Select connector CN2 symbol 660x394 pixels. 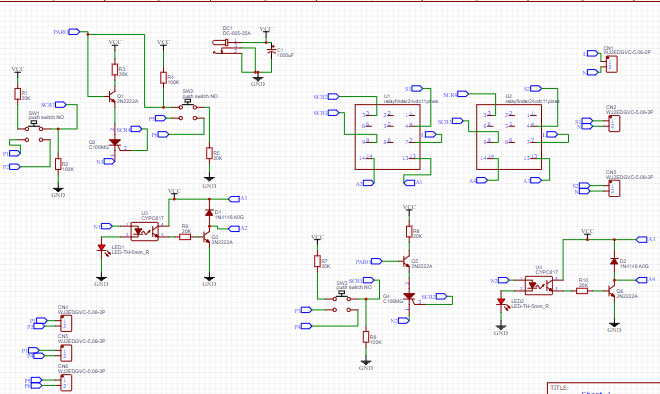(614, 123)
